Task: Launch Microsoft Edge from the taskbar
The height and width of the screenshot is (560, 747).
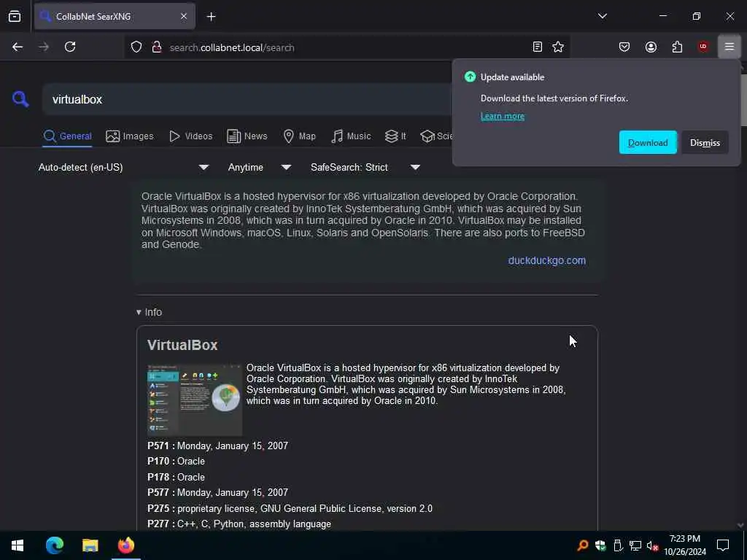Action: pos(54,545)
